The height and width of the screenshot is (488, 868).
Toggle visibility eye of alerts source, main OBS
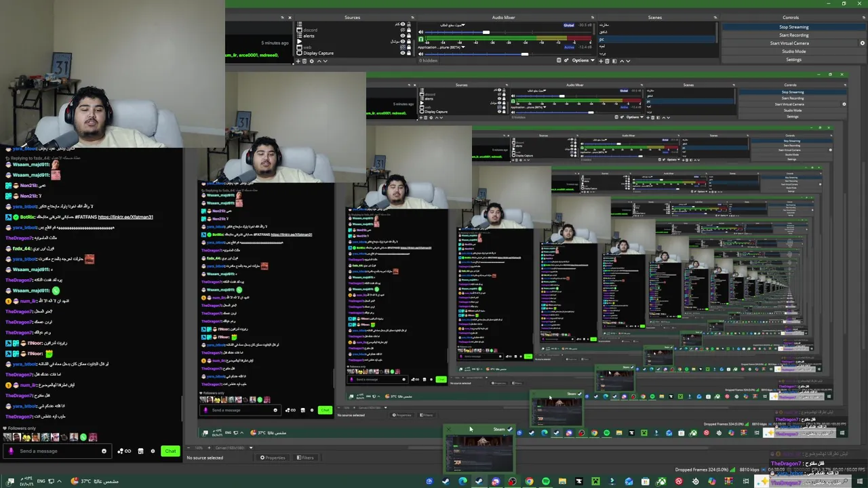pos(403,36)
